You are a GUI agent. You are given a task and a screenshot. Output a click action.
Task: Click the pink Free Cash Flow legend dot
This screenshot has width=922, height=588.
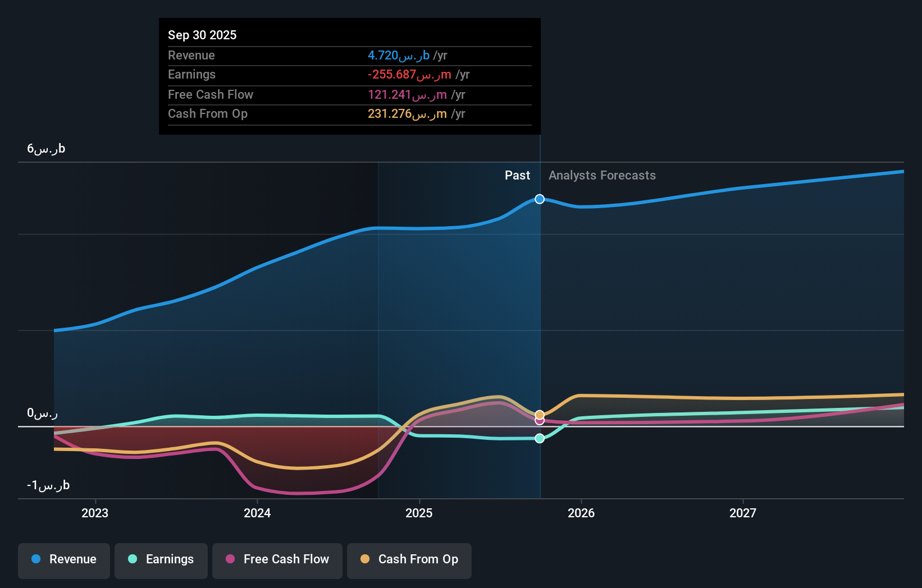pos(230,559)
